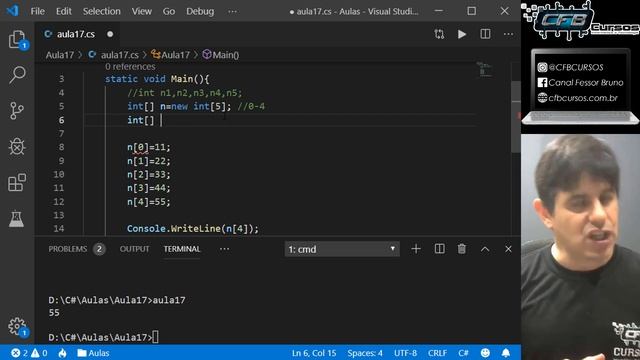Click the '//int n1,n2,n3,n4,n5;' comment line
The height and width of the screenshot is (360, 640).
[x=184, y=93]
